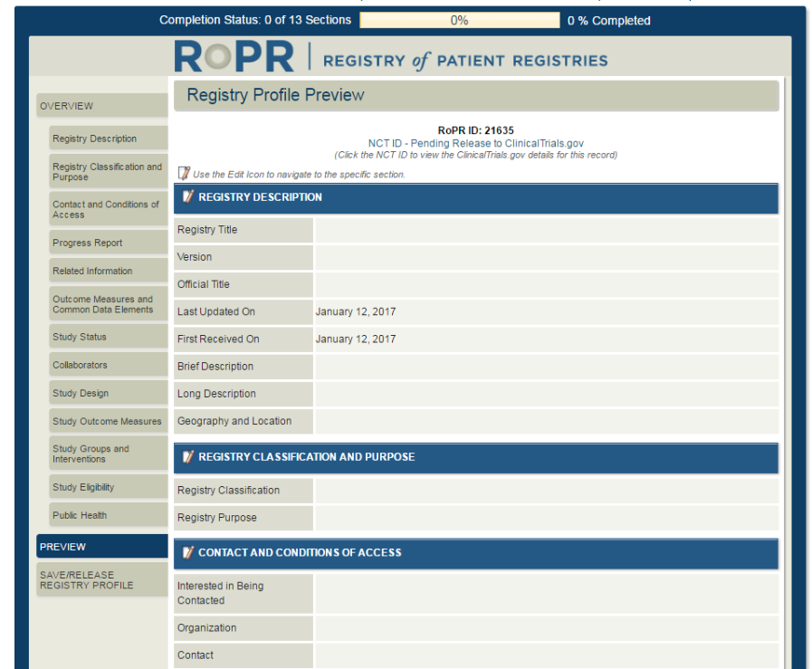Click the Registry of Patient Registries banner text
The image size is (812, 669).
pos(465,61)
